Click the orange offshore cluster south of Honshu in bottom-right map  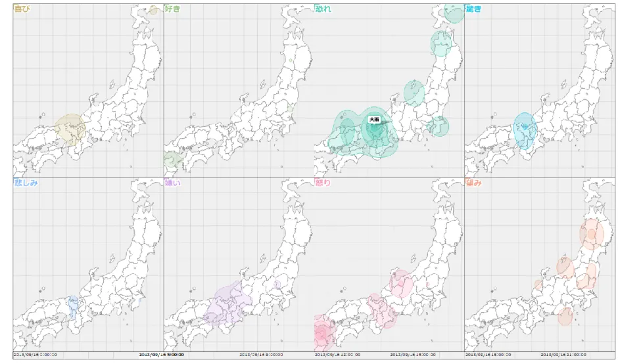coord(565,316)
